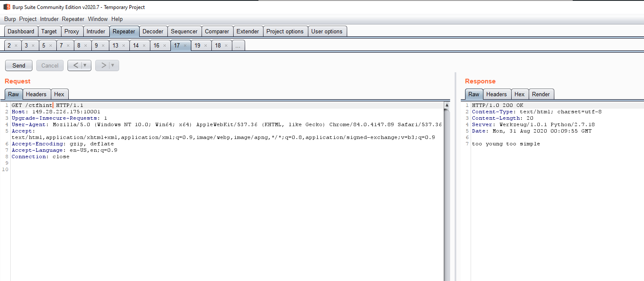Switch to the Extender tab

point(248,31)
